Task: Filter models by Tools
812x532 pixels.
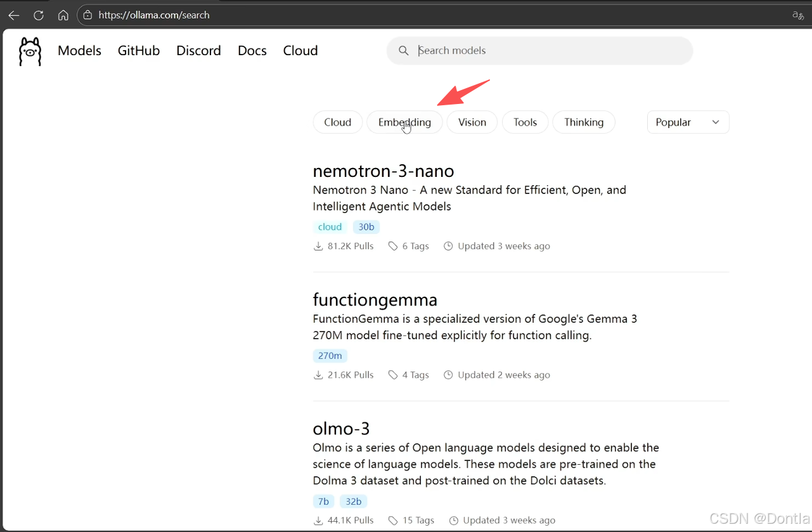Action: [525, 122]
